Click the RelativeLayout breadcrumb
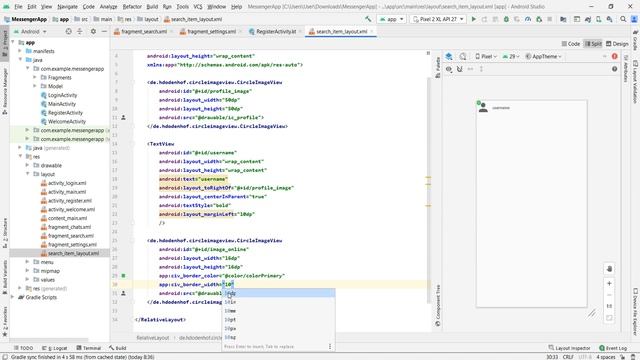640x360 pixels. (153, 338)
